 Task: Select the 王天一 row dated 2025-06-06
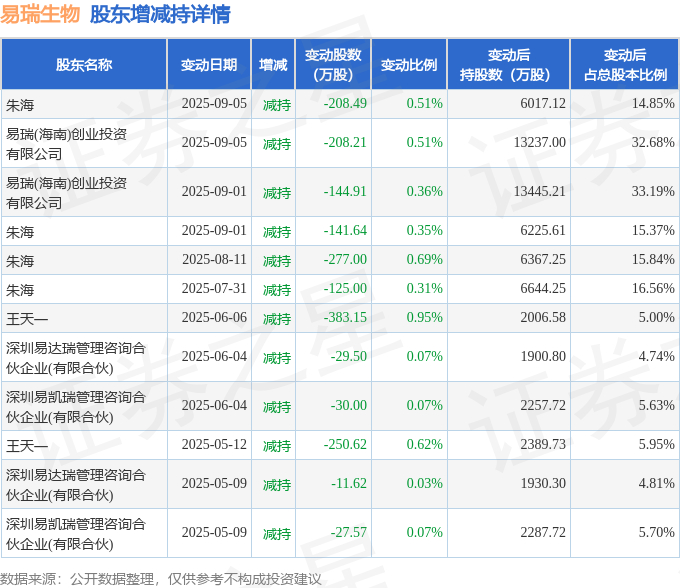pos(340,318)
